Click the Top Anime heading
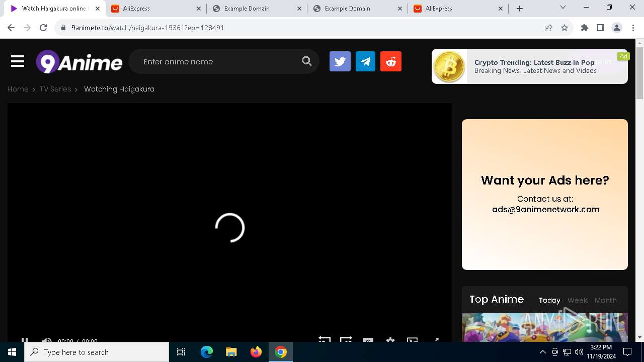The width and height of the screenshot is (644, 362). (x=497, y=299)
